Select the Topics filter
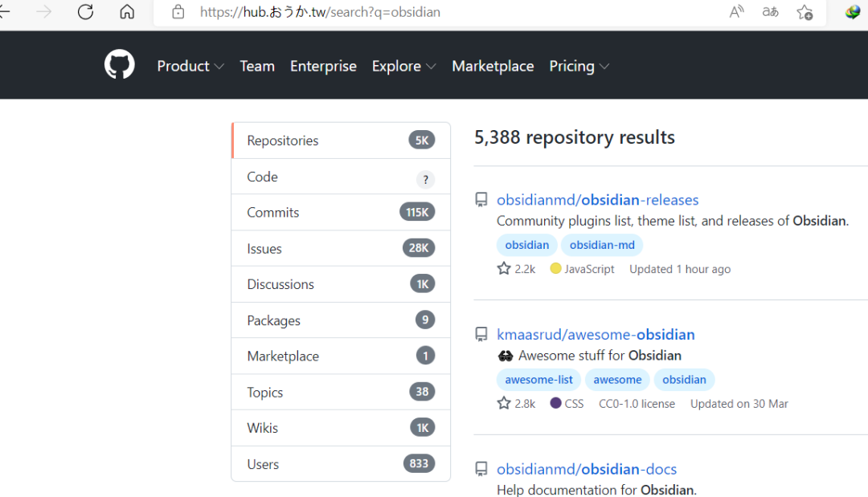The height and width of the screenshot is (497, 868). tap(341, 393)
